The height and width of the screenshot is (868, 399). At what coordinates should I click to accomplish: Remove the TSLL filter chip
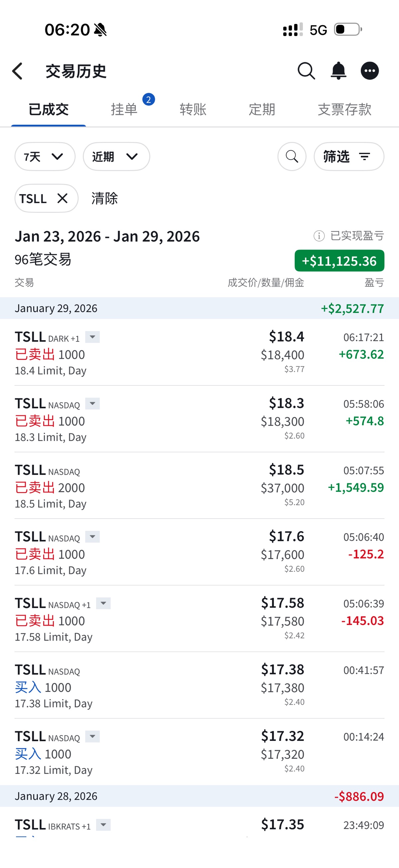[63, 198]
